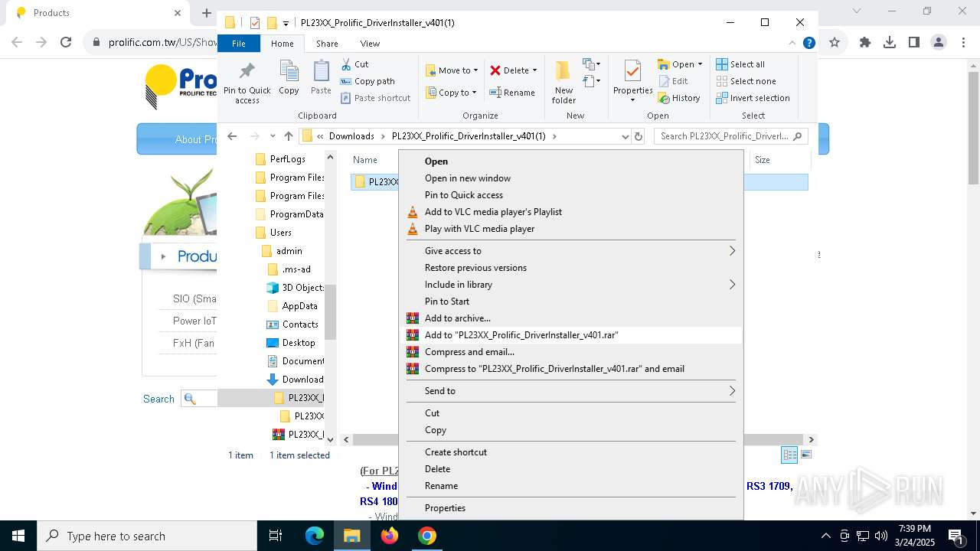Click the Copy ribbon icon
Viewport: 980px width, 551px height.
pos(289,77)
